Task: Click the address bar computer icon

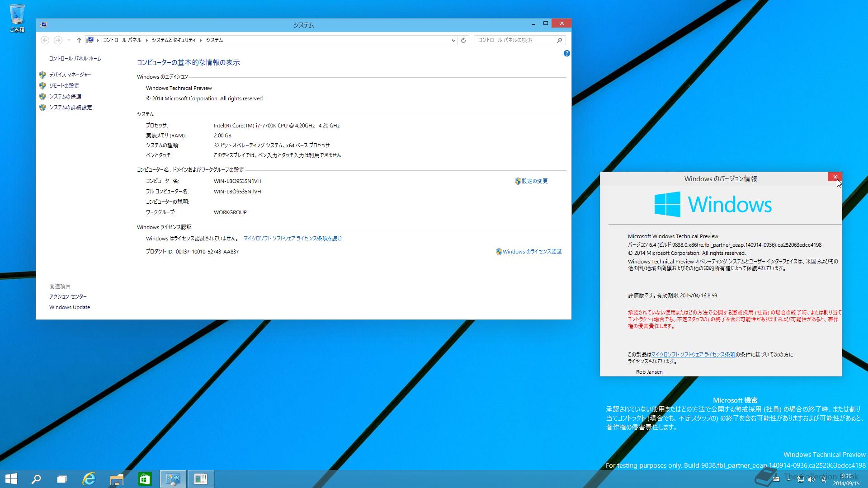Action: click(x=90, y=40)
